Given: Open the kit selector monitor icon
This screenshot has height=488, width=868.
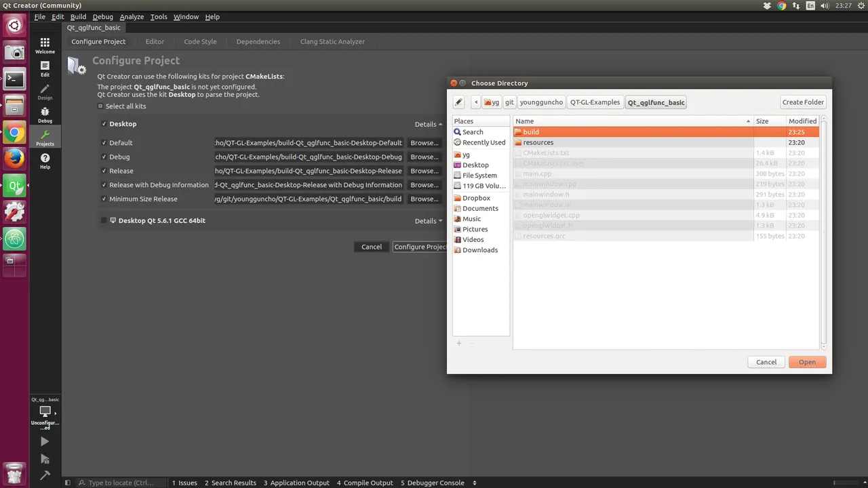Looking at the screenshot, I should [x=45, y=411].
